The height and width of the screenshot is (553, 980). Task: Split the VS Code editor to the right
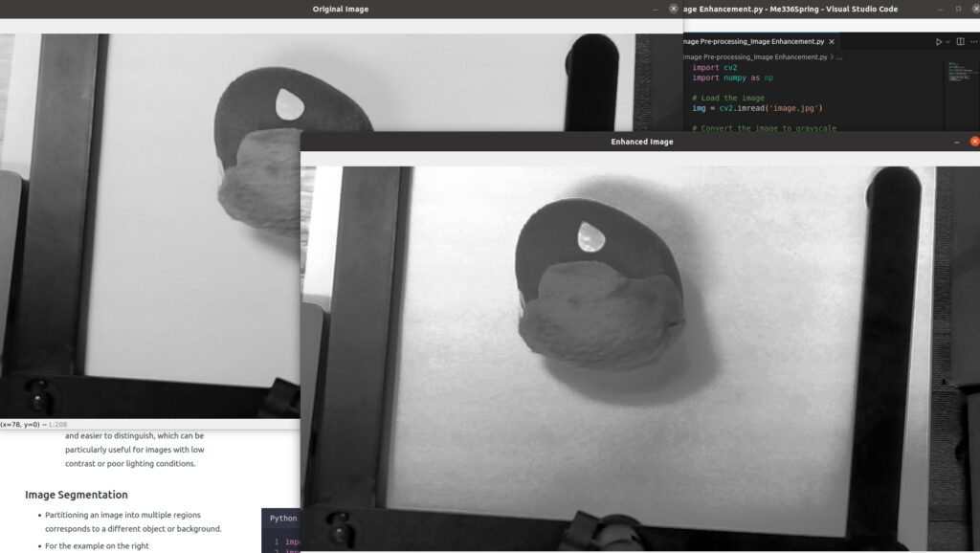960,42
